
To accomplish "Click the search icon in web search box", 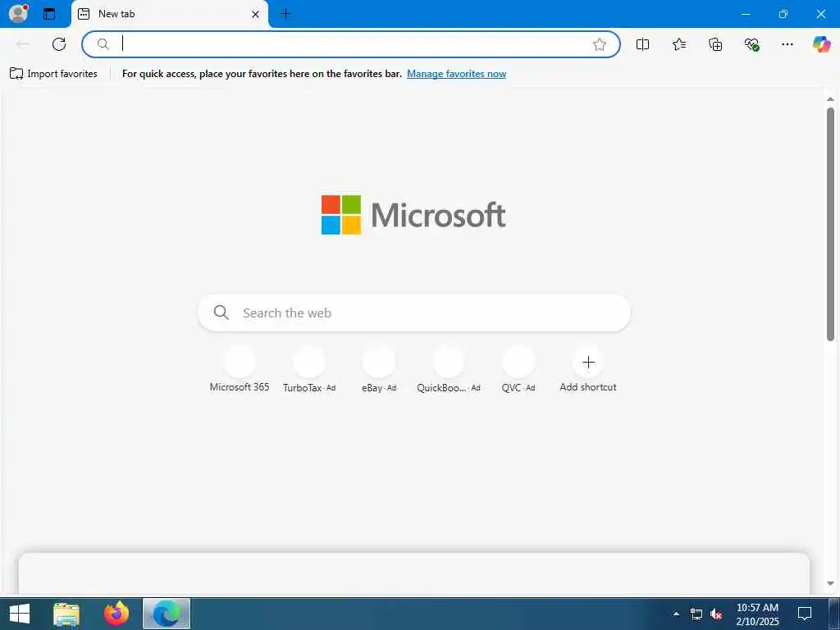I will pyautogui.click(x=221, y=313).
